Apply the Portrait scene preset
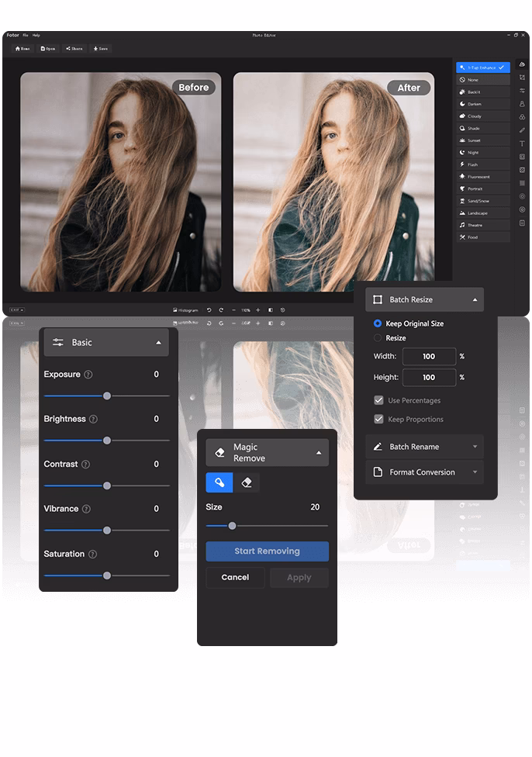 pos(483,188)
